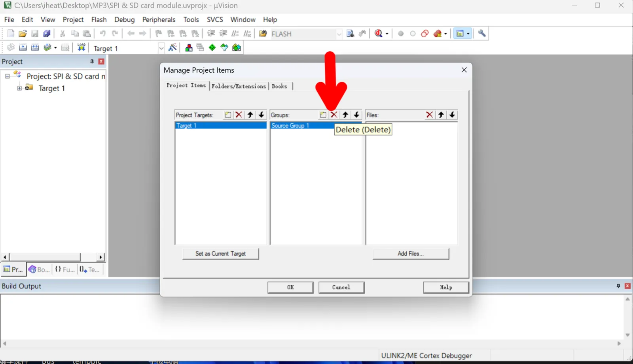Pin the Project panel
This screenshot has width=633, height=364.
click(92, 61)
